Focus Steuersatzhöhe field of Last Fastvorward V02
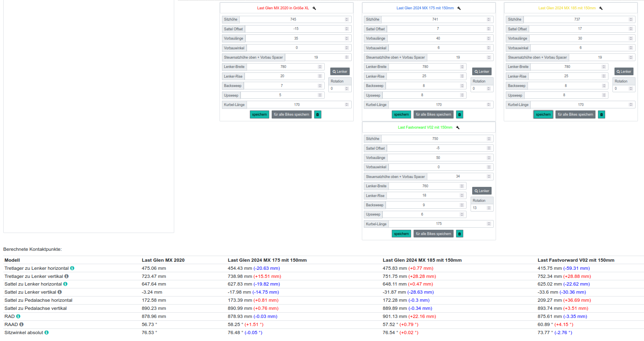The height and width of the screenshot is (341, 644). tap(460, 176)
